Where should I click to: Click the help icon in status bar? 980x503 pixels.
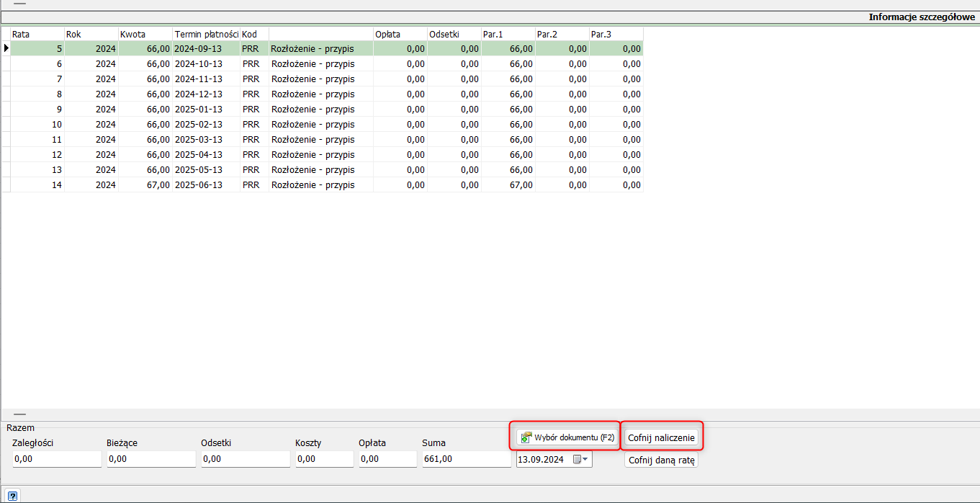click(x=13, y=495)
